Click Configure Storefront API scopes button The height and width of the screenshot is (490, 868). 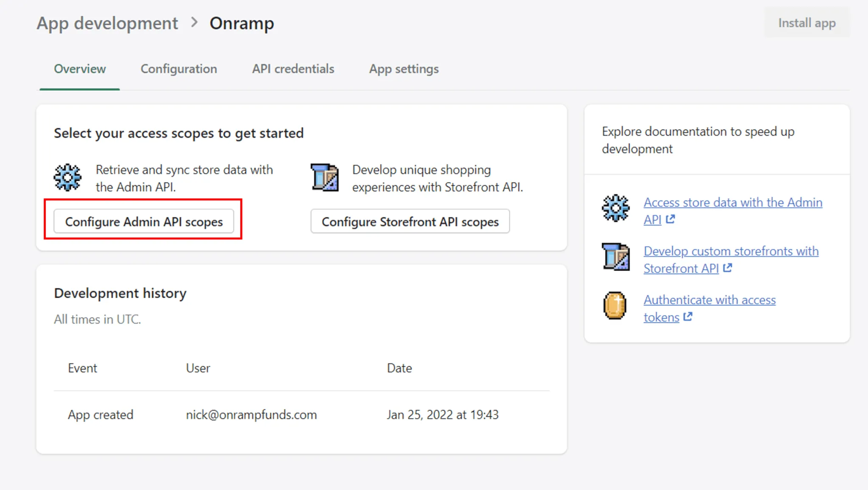(410, 221)
